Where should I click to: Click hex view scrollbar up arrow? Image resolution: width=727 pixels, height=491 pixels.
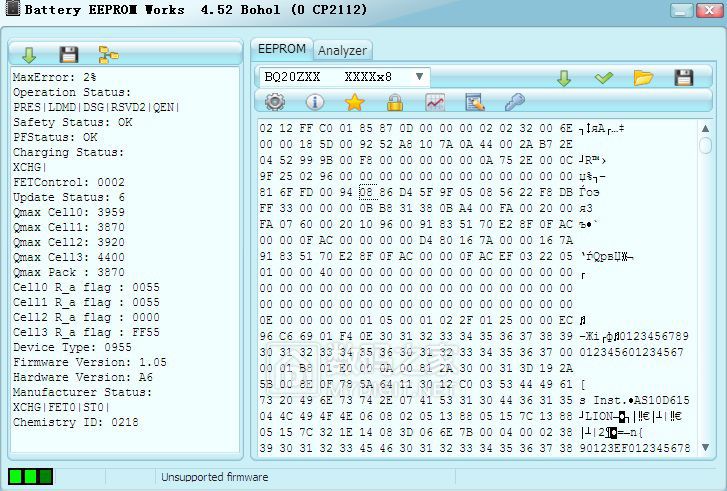point(705,128)
